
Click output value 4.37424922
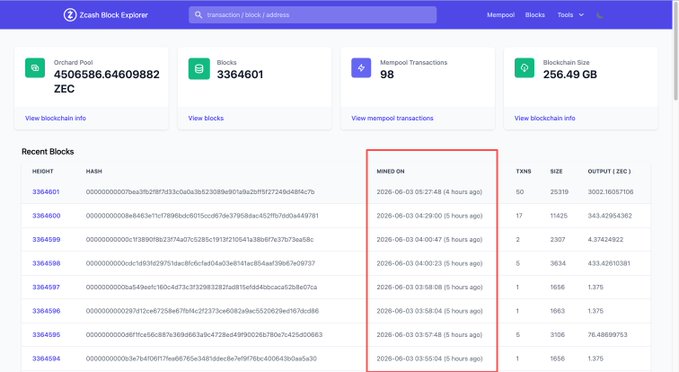coord(605,239)
